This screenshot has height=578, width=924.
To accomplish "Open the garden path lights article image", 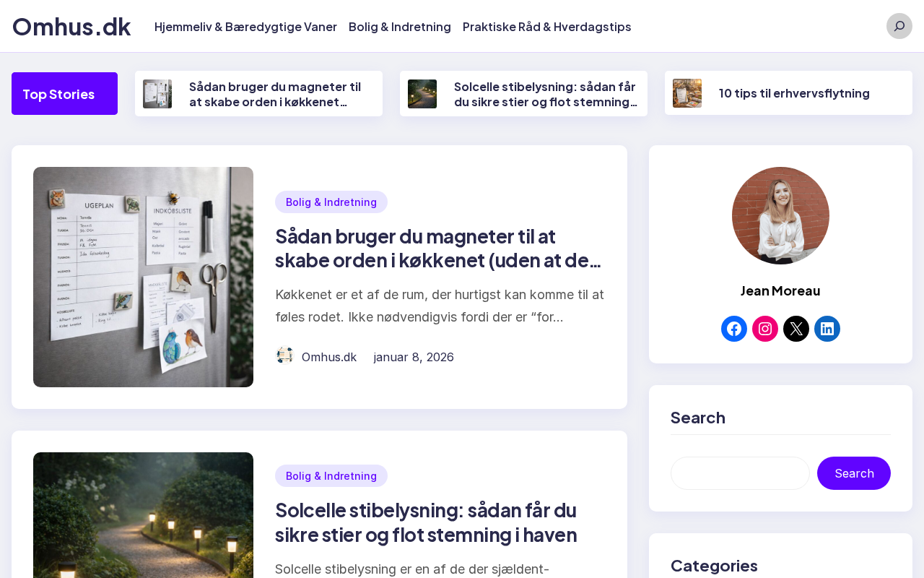I will click(x=143, y=515).
